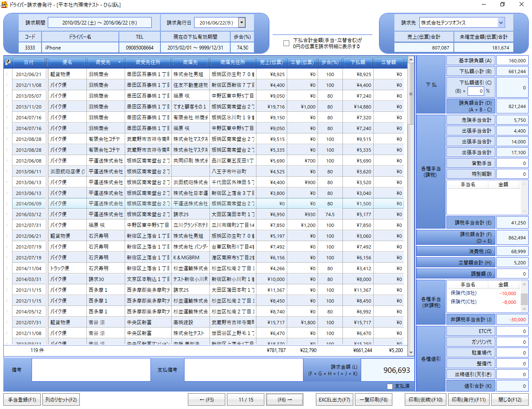Viewport: 532px width, 409px height.
Task: Click 印刷(発行)(F11) button
Action: [469, 399]
